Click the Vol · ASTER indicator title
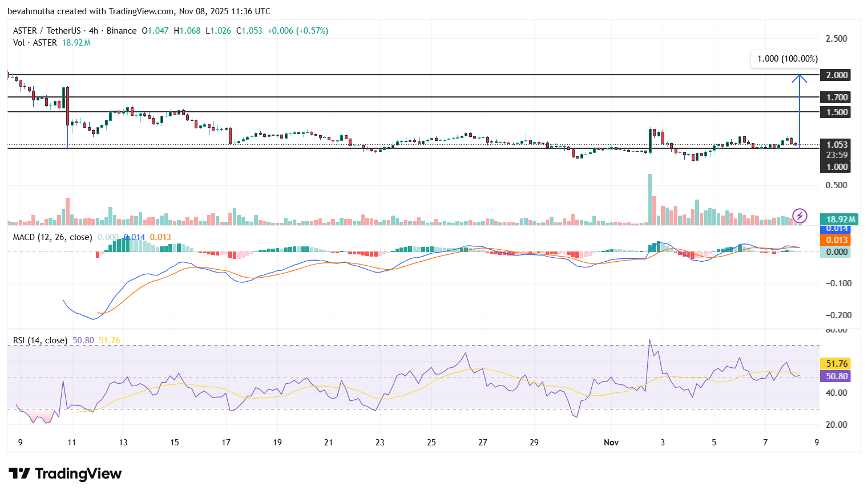Screen dimensions: 868x495 click(34, 43)
